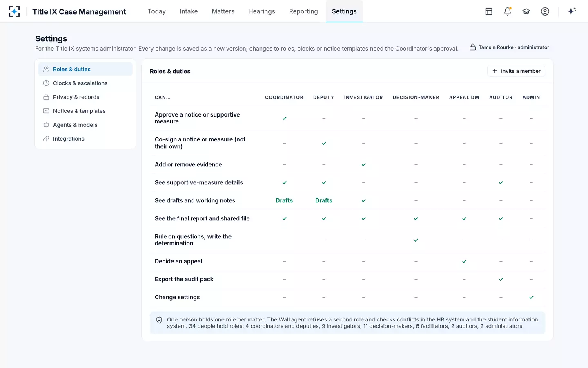Click the INVESTIGATOR column header
This screenshot has height=368, width=588.
363,97
